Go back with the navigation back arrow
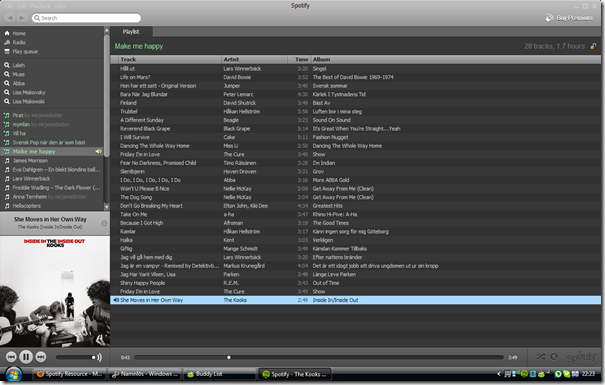The width and height of the screenshot is (605, 385). [x=10, y=18]
